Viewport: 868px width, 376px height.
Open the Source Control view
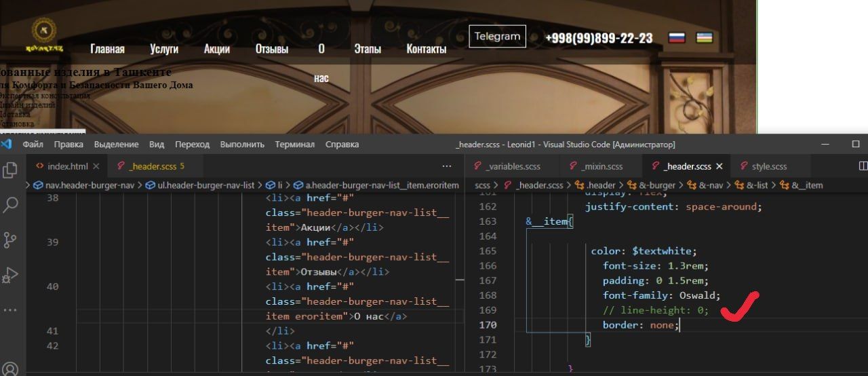click(x=10, y=240)
